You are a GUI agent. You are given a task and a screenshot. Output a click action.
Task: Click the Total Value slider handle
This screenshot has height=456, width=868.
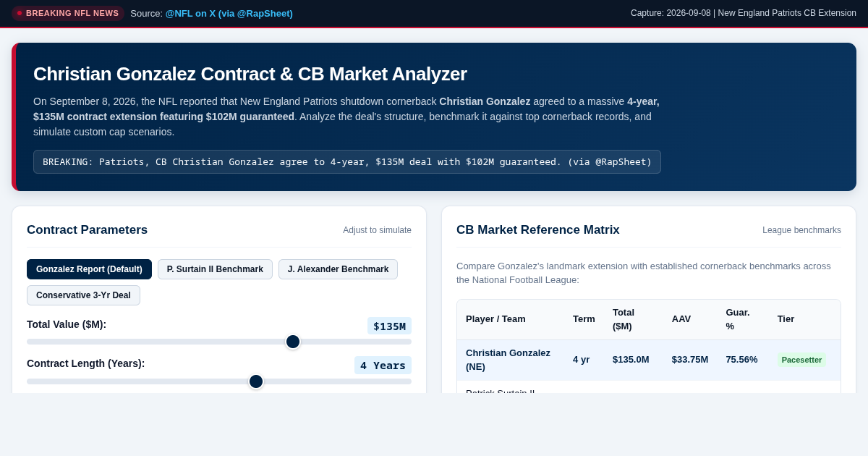pyautogui.click(x=293, y=342)
